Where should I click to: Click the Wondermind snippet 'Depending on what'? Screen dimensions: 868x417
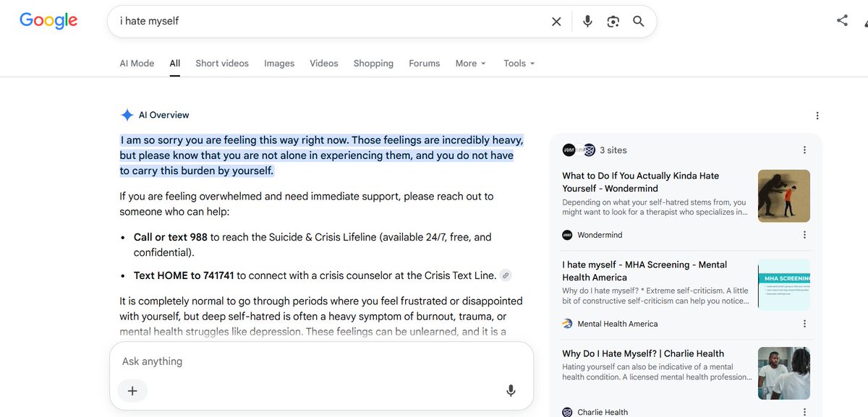coord(655,207)
